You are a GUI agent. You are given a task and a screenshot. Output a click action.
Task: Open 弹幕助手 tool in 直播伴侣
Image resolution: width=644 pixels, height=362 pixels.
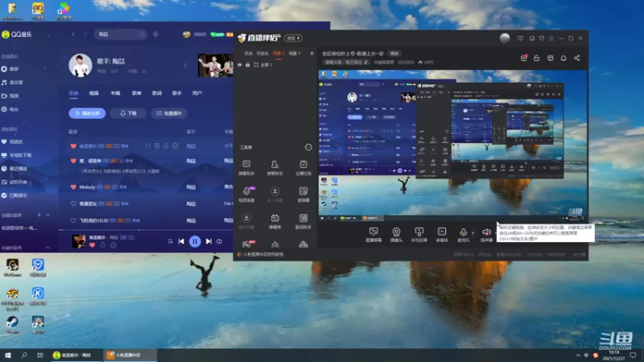[x=246, y=168]
